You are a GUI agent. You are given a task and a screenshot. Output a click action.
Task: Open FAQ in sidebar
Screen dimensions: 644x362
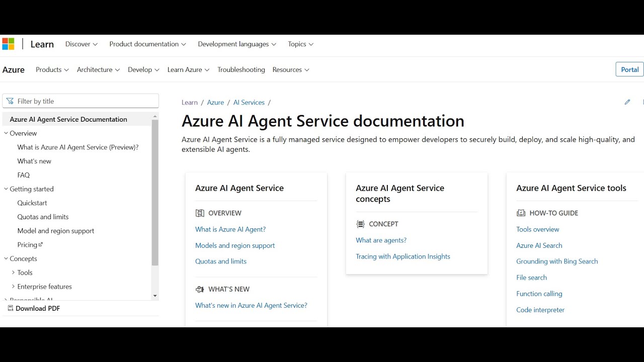(x=24, y=175)
